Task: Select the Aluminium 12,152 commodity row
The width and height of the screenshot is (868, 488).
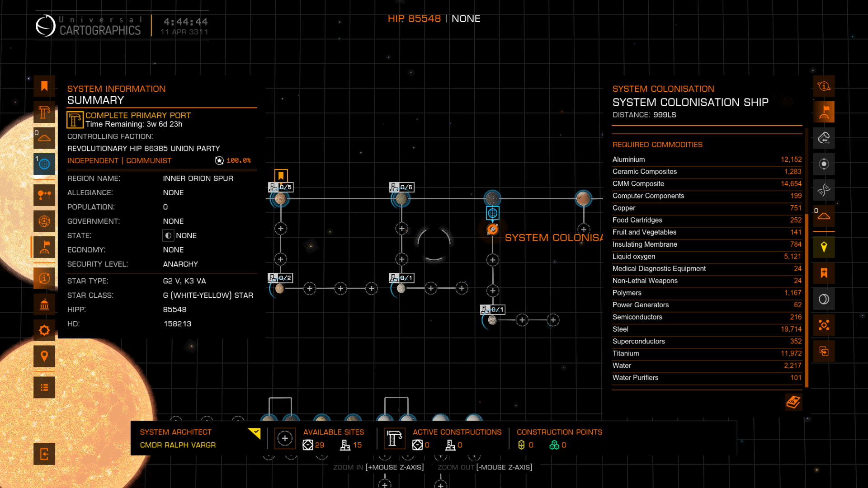Action: pyautogui.click(x=707, y=160)
